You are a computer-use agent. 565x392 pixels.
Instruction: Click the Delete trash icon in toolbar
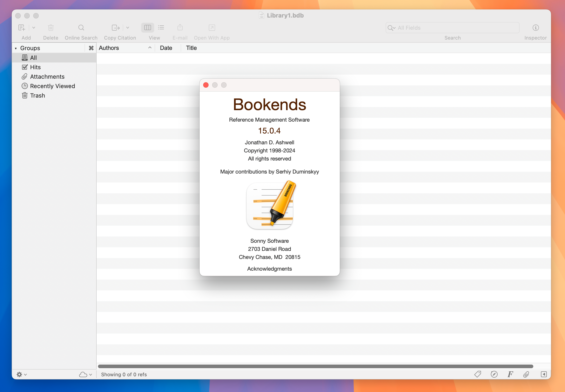click(x=51, y=27)
